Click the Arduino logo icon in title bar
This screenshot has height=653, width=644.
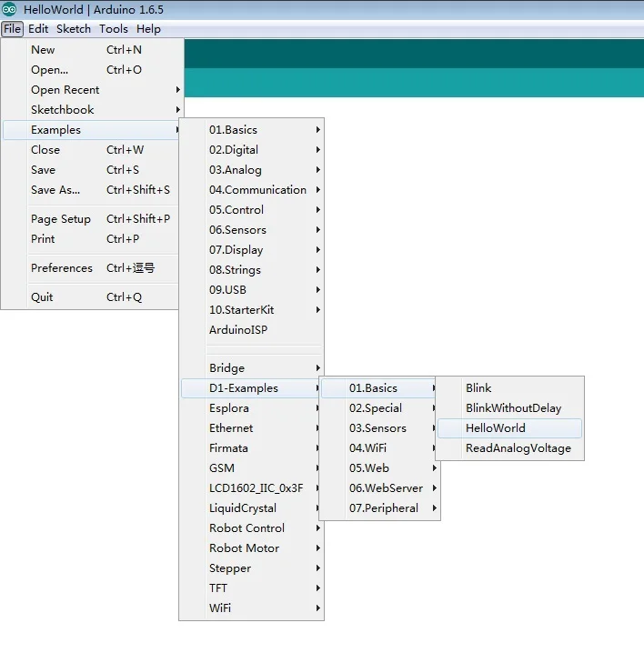coord(9,9)
